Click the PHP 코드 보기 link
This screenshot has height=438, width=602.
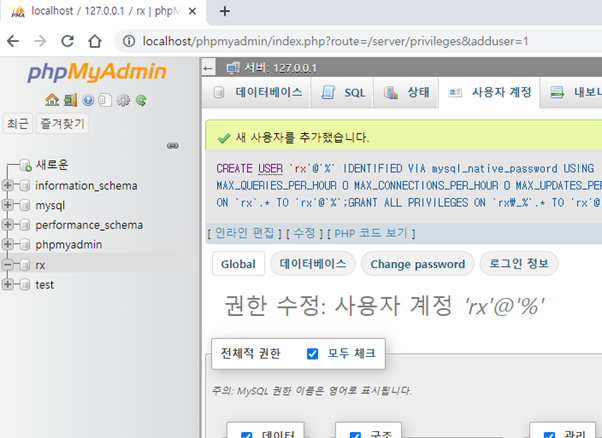click(x=370, y=233)
